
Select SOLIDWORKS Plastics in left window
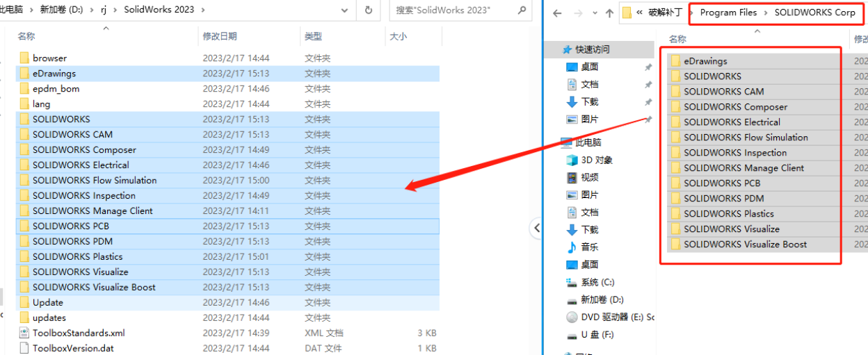coord(227,257)
